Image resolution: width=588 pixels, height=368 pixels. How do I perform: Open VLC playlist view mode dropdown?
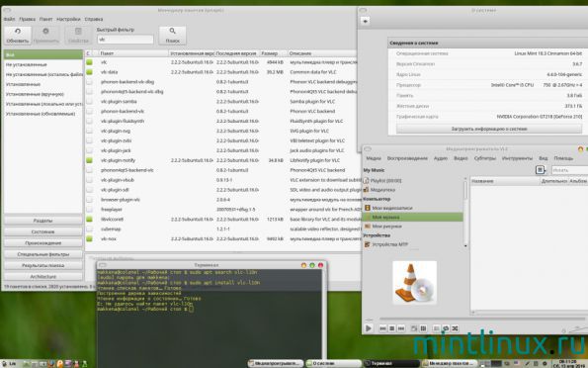point(540,170)
